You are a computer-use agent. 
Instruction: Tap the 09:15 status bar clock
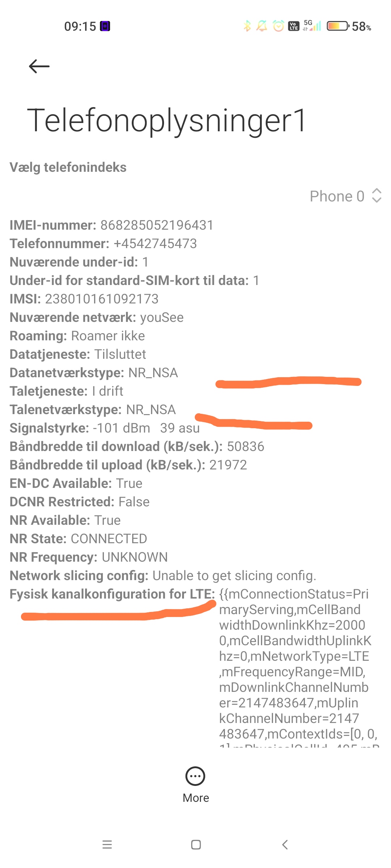[80, 26]
